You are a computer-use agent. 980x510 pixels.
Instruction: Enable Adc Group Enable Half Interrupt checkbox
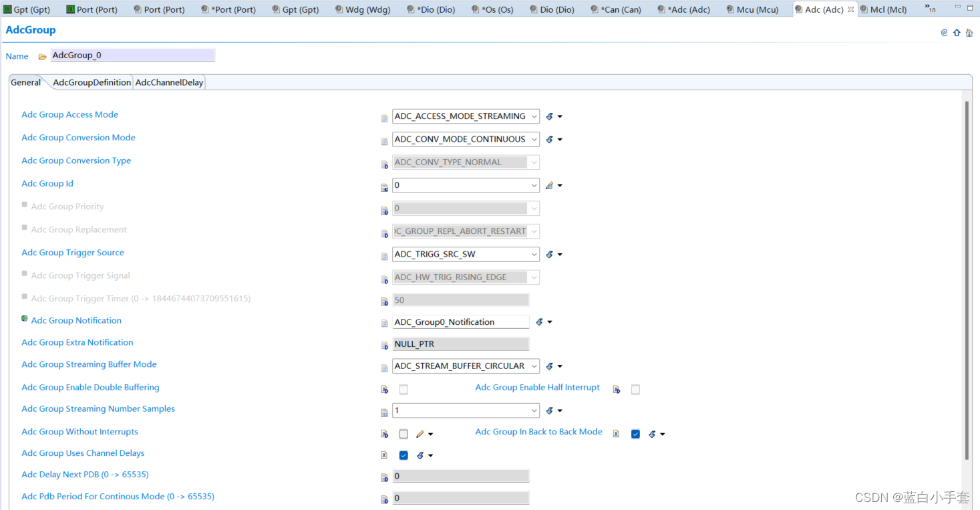(635, 390)
